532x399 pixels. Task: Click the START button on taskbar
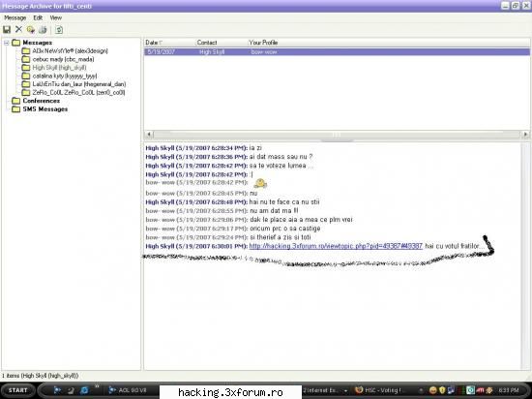pyautogui.click(x=17, y=390)
